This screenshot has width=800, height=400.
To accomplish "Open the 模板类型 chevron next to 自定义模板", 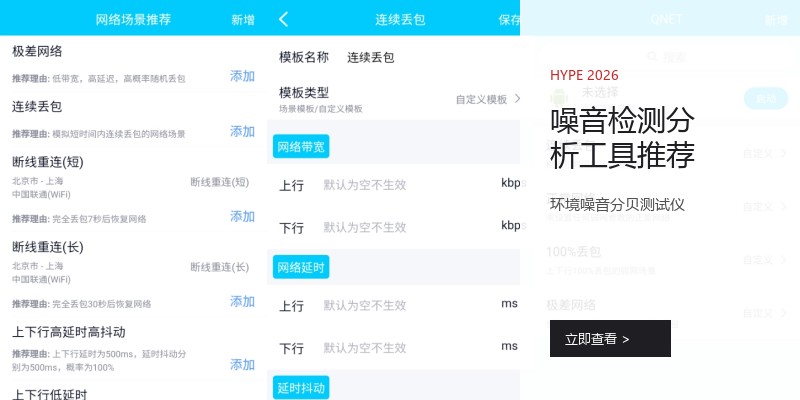I will click(x=517, y=99).
